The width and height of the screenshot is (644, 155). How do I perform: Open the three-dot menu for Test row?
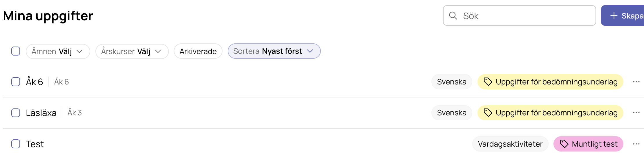tap(636, 144)
